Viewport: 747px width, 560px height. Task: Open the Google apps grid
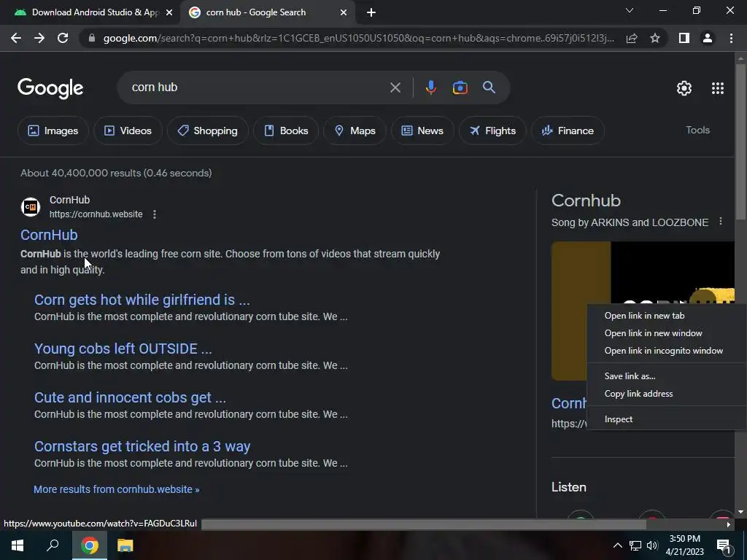coord(718,88)
